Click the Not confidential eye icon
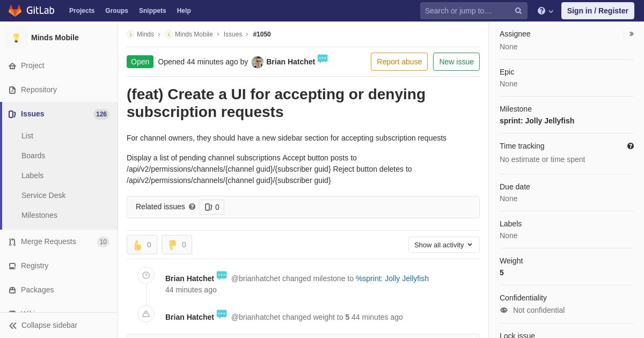 tap(504, 310)
